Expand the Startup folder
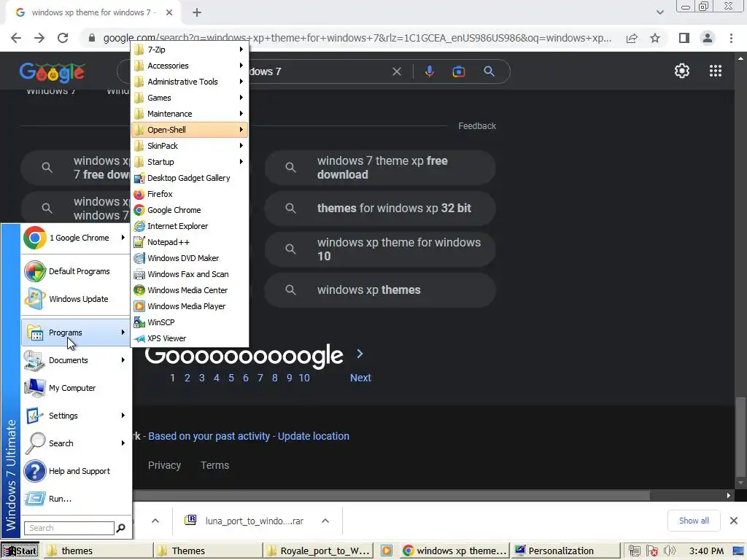The width and height of the screenshot is (747, 560). (x=190, y=162)
